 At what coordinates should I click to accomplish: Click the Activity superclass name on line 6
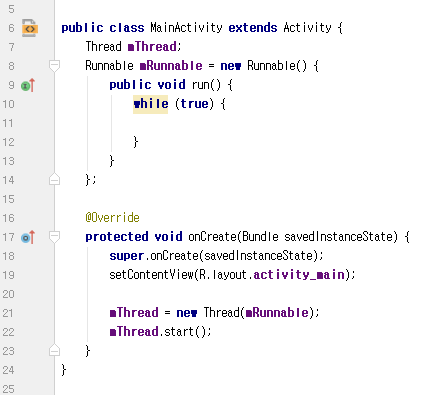coord(307,28)
